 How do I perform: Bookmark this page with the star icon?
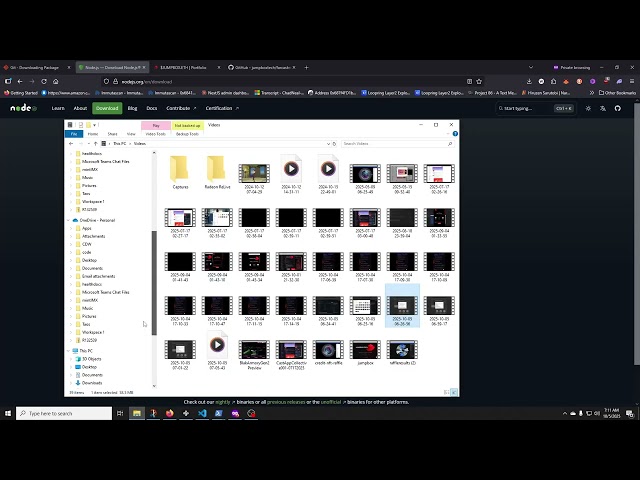point(479,81)
